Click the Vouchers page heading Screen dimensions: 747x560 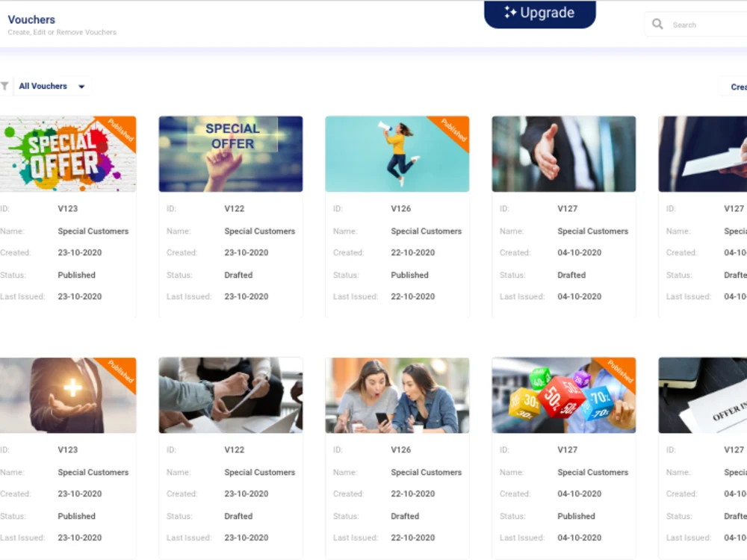pyautogui.click(x=31, y=19)
